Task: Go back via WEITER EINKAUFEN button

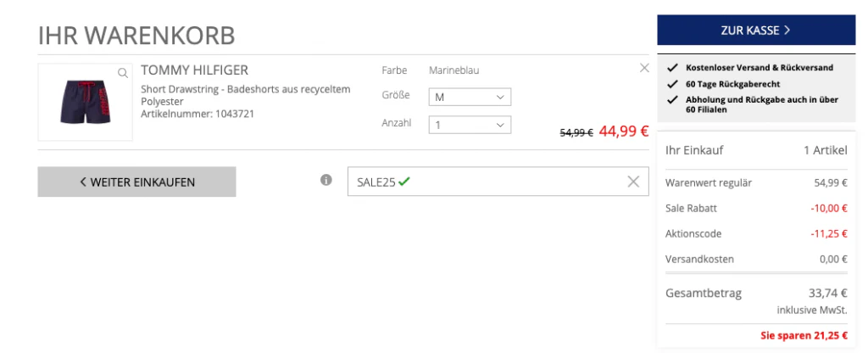Action: [136, 182]
